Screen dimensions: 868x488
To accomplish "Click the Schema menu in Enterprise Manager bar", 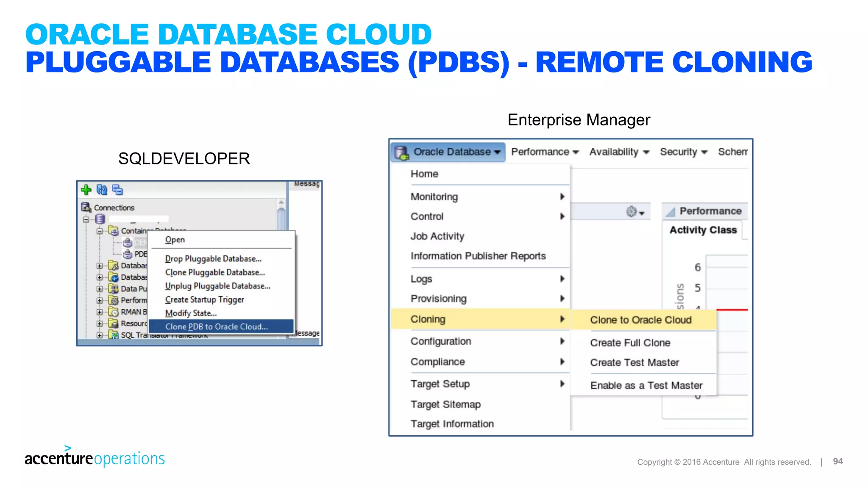I will pyautogui.click(x=733, y=152).
